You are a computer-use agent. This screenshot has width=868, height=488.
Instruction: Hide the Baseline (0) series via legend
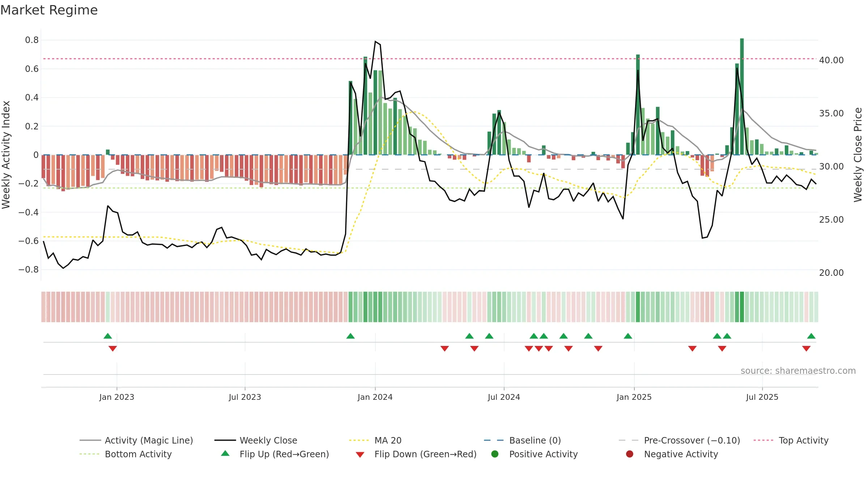[x=522, y=440]
